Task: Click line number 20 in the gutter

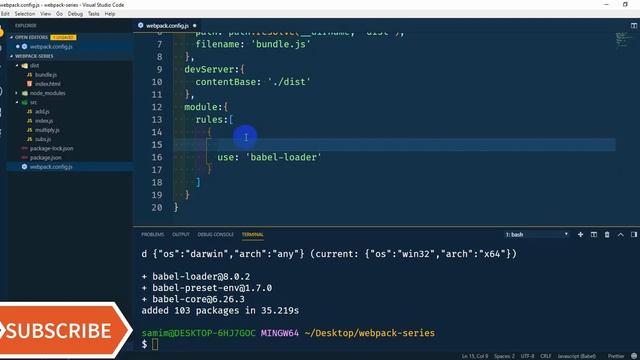Action: click(x=157, y=207)
